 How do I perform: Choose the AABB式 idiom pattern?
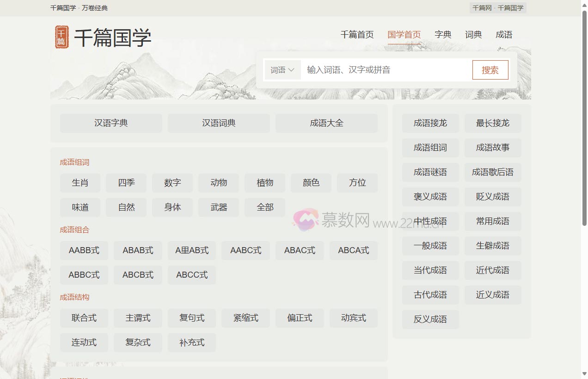pyautogui.click(x=84, y=250)
